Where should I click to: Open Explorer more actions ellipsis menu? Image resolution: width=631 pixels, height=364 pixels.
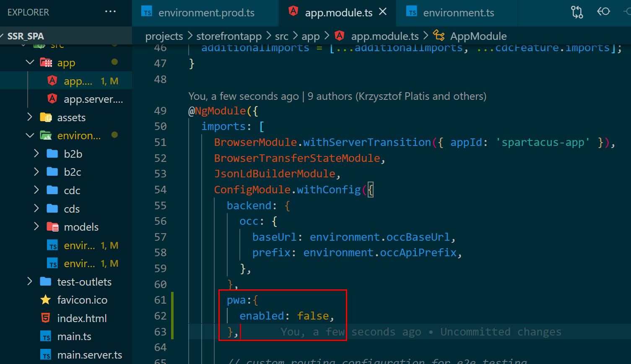coord(110,12)
